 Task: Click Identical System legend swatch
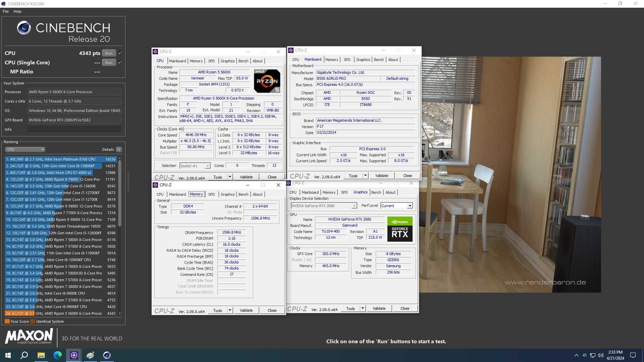33,321
